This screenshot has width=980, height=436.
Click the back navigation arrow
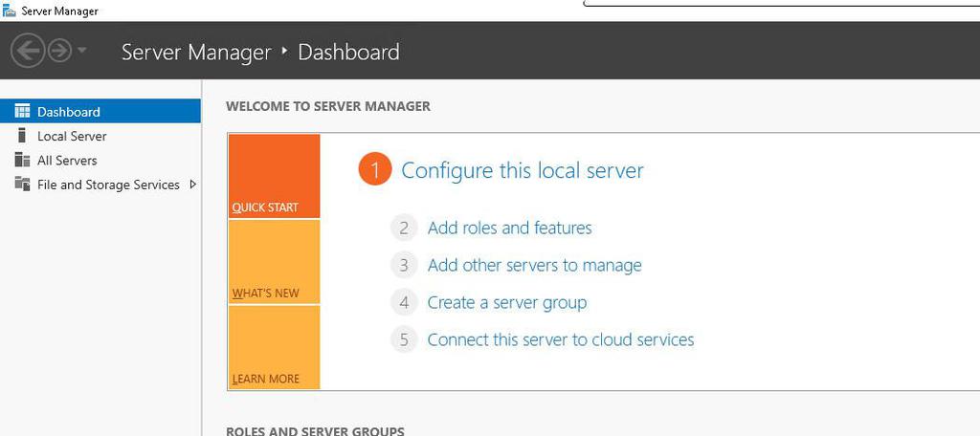(27, 51)
